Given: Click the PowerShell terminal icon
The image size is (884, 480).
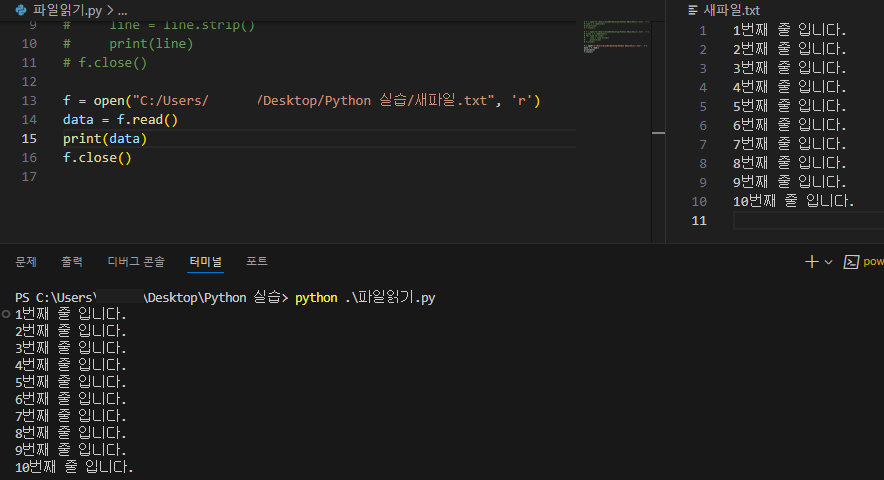Looking at the screenshot, I should (x=851, y=262).
